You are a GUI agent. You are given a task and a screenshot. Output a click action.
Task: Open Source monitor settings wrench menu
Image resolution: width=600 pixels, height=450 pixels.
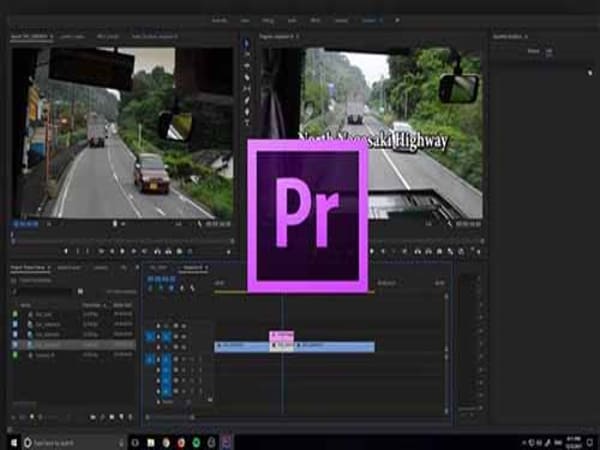200,224
